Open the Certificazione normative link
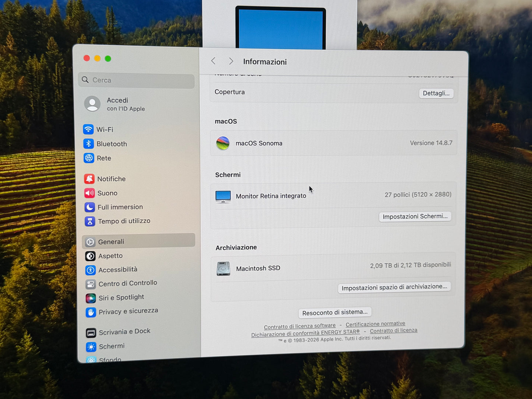Screen dimensions: 532x399 [375, 324]
